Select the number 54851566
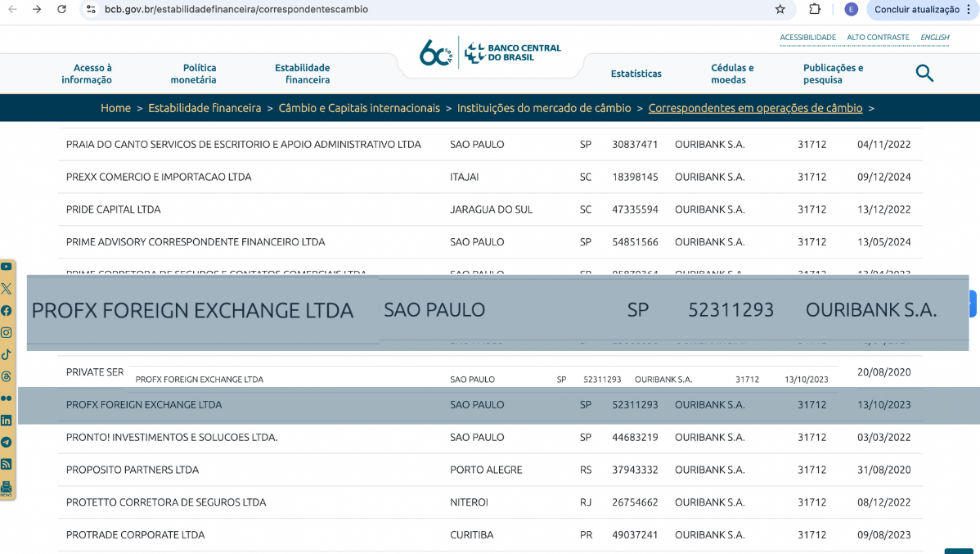 coord(635,242)
